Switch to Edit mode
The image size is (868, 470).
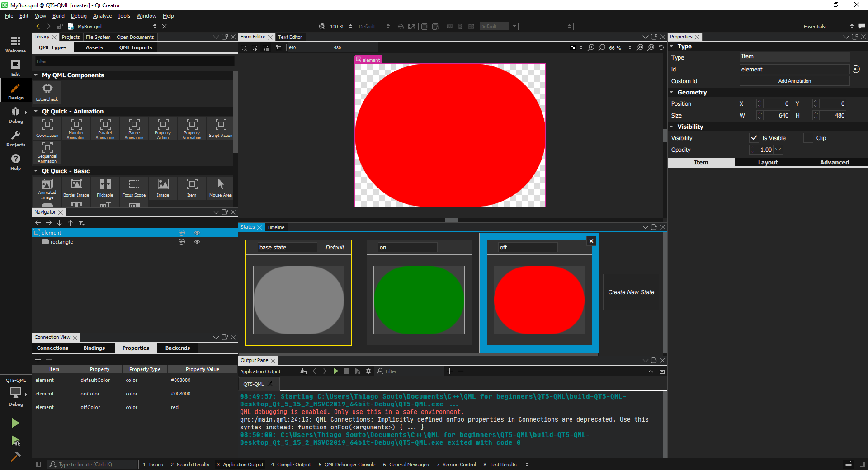tap(15, 68)
